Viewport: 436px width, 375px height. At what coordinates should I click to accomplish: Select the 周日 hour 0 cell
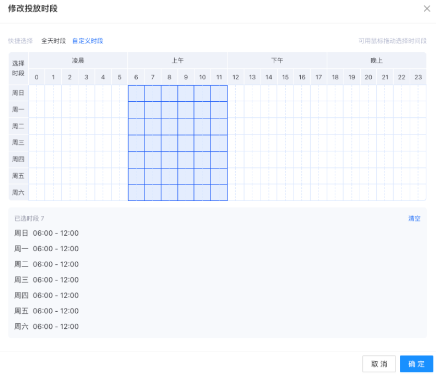37,93
